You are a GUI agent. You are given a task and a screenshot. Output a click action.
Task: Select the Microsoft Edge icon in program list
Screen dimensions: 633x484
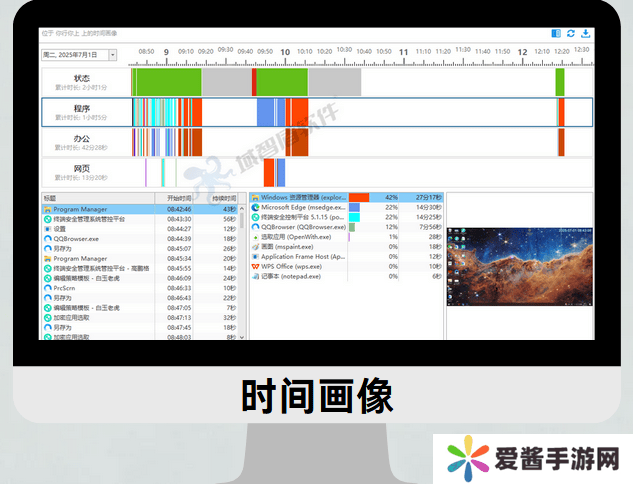click(x=256, y=207)
